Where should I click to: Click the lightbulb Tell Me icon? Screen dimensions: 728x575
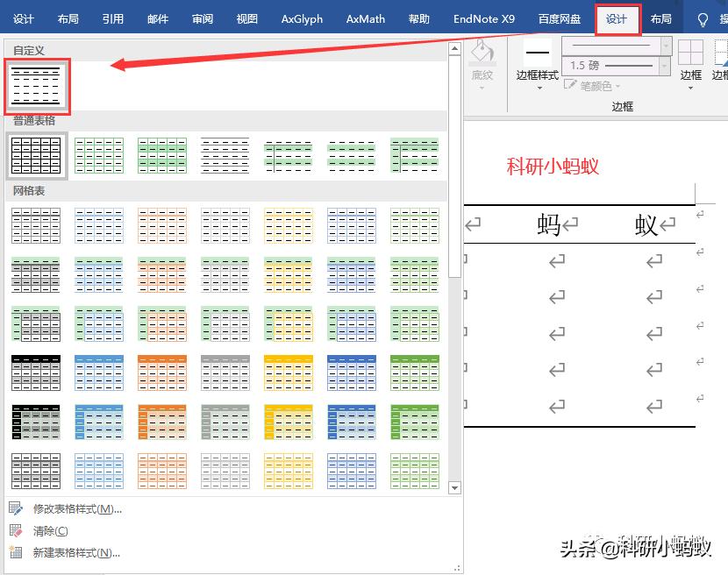tap(703, 20)
